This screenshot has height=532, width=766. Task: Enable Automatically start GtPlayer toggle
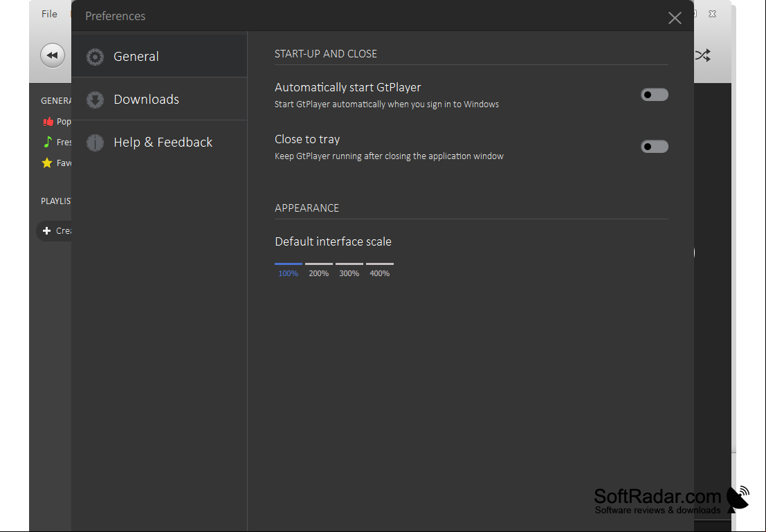tap(654, 95)
